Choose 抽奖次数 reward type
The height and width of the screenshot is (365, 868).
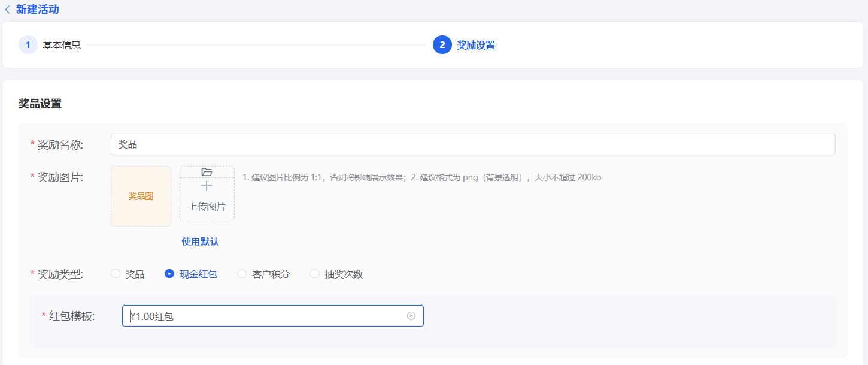tap(315, 274)
